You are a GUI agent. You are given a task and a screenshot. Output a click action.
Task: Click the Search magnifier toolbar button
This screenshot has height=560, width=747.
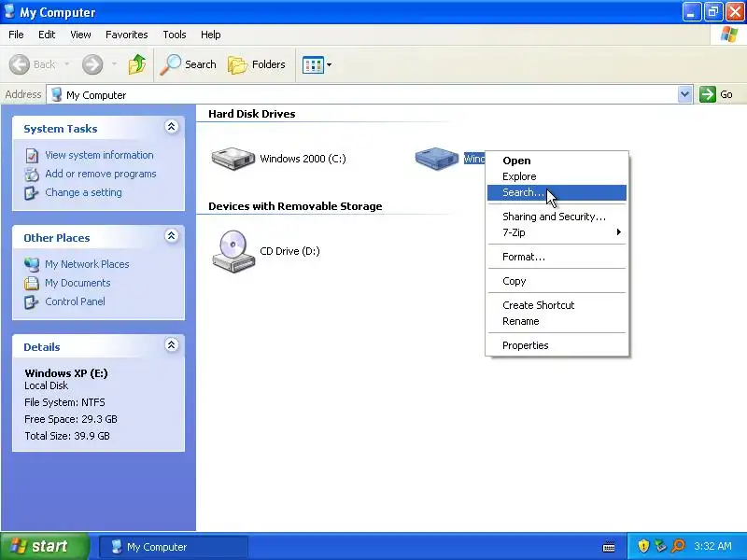(x=189, y=64)
